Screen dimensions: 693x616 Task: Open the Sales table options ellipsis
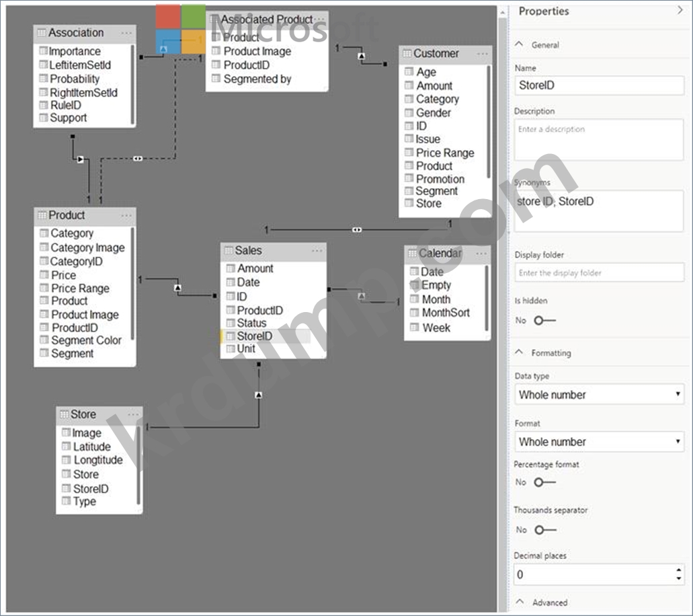(x=317, y=251)
